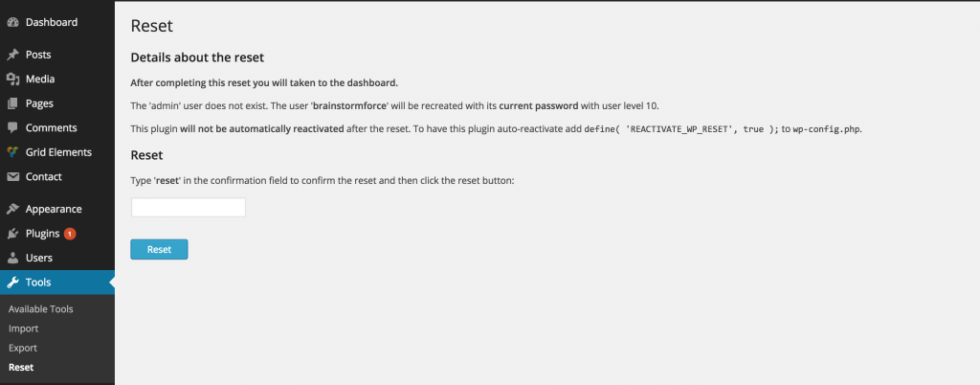Click the Comments speech bubble icon
The image size is (980, 385).
point(12,128)
